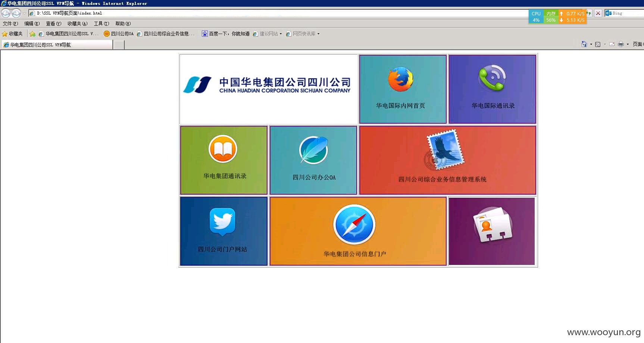Click the network speed K/S widget

tap(572, 17)
